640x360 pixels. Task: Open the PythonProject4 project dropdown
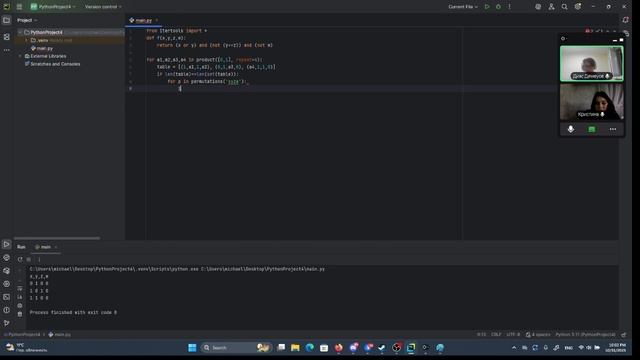click(53, 7)
